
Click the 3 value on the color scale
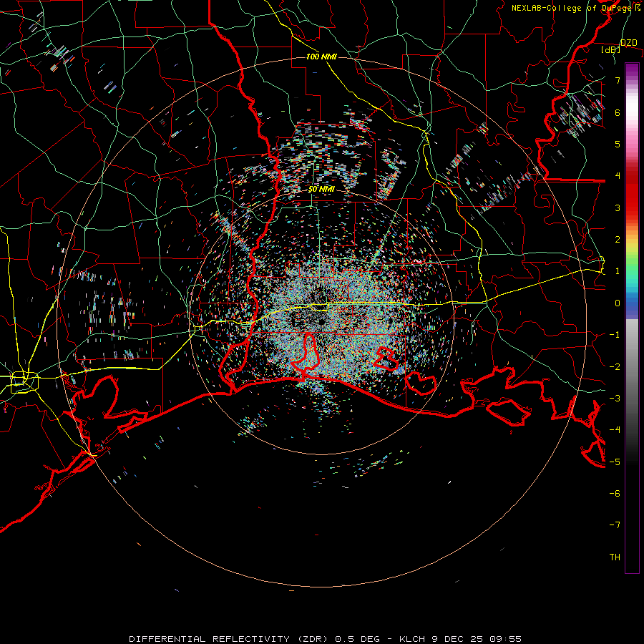(x=618, y=208)
